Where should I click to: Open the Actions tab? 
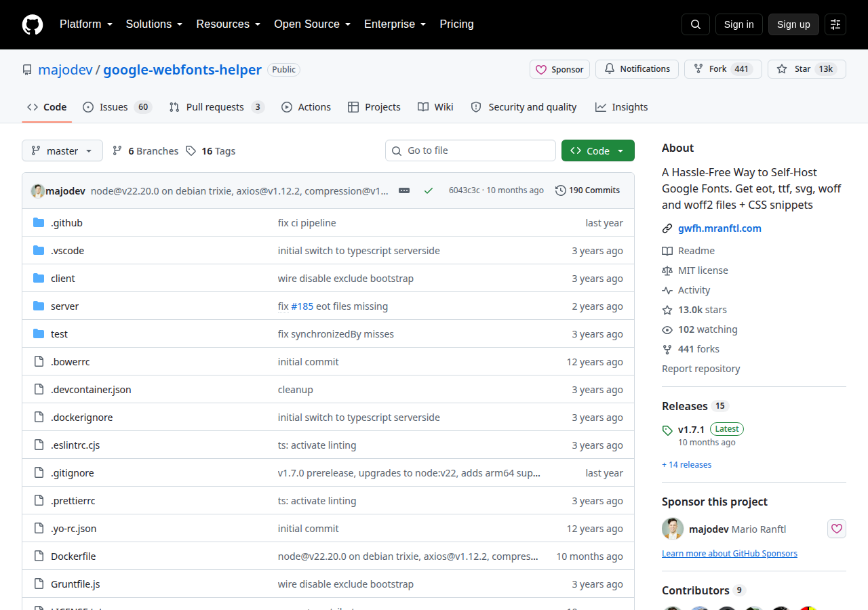click(x=306, y=107)
